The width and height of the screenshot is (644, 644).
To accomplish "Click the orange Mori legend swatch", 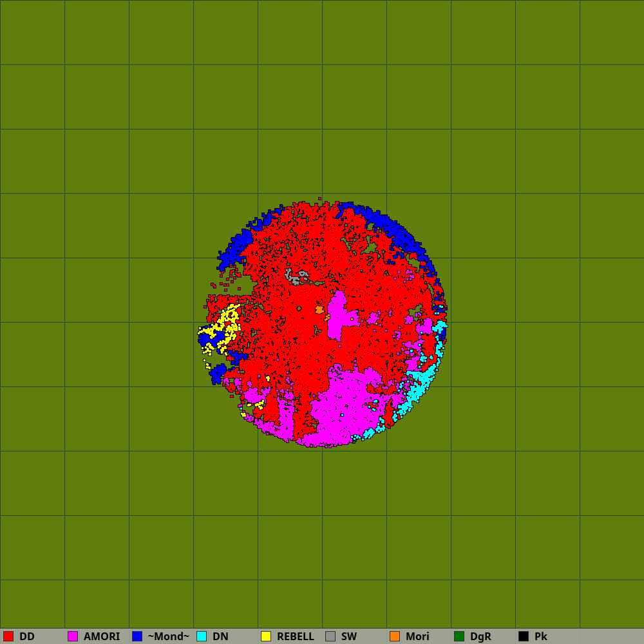I will click(x=395, y=636).
